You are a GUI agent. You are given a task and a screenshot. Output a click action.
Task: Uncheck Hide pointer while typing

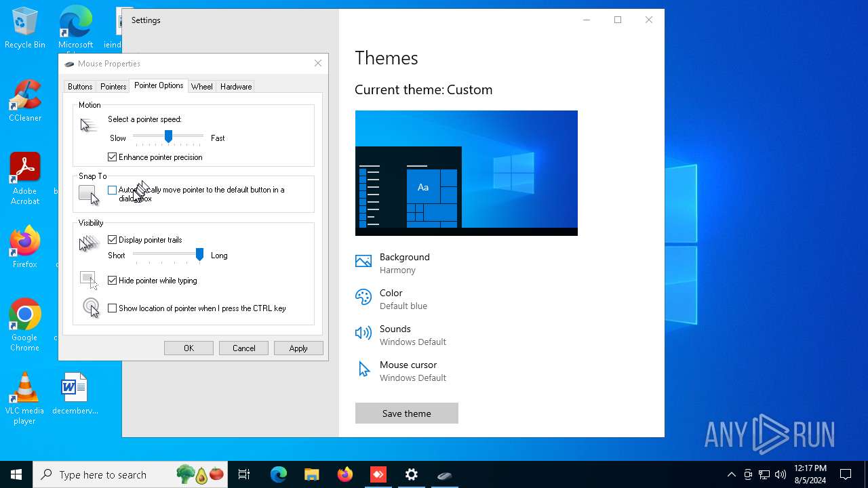point(113,280)
